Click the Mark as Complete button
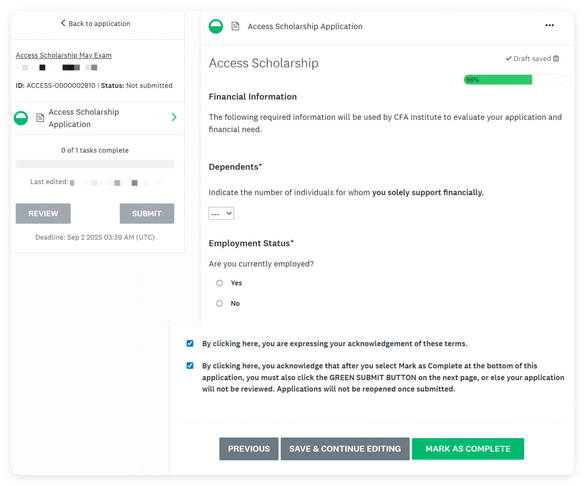This screenshot has height=486, width=585. point(468,449)
